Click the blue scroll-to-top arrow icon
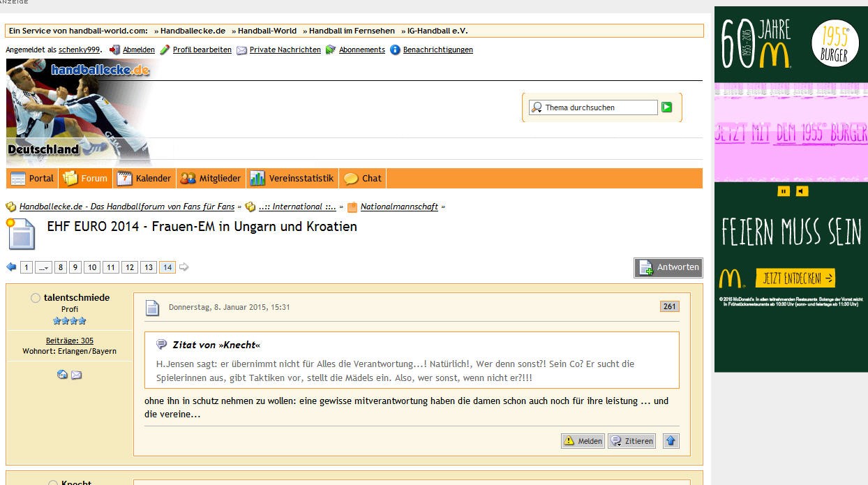This screenshot has height=485, width=868. click(671, 441)
